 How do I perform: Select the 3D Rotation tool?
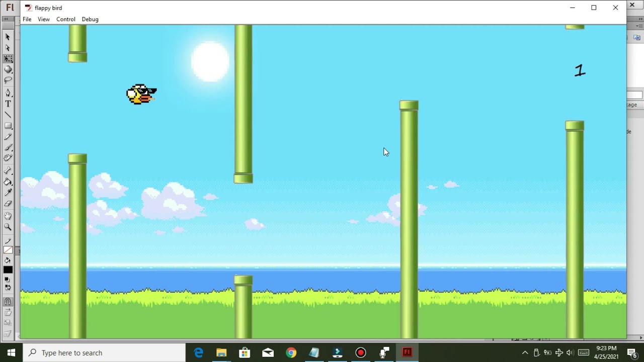point(8,69)
